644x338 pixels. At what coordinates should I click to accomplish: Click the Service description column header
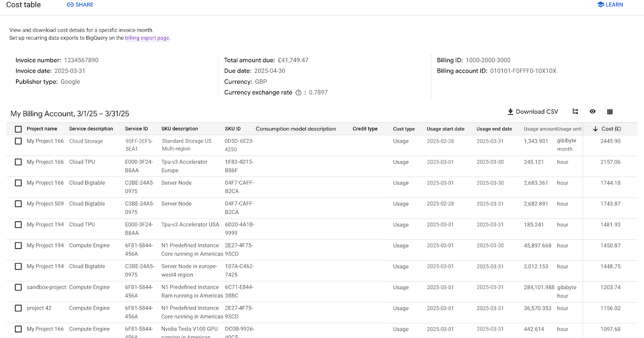click(x=91, y=129)
